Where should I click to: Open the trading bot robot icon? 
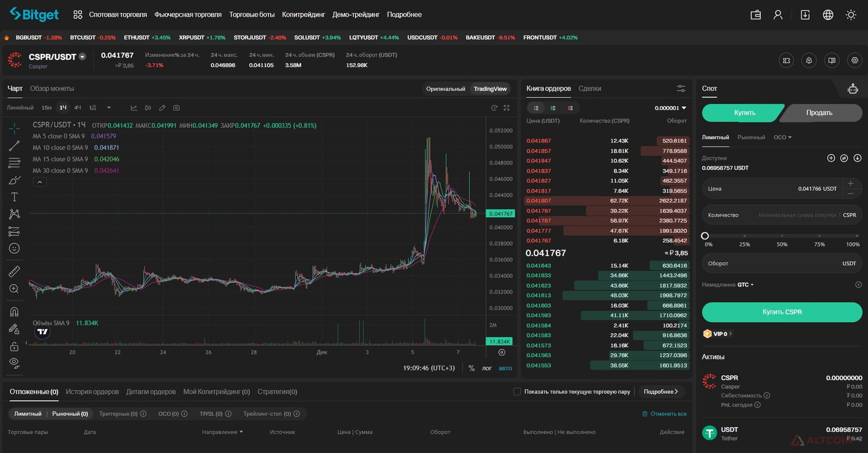[x=853, y=89]
